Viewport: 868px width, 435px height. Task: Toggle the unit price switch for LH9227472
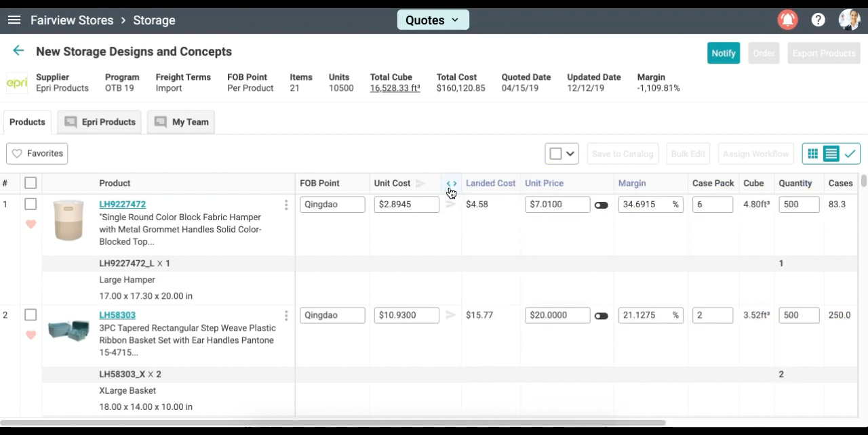pos(601,205)
